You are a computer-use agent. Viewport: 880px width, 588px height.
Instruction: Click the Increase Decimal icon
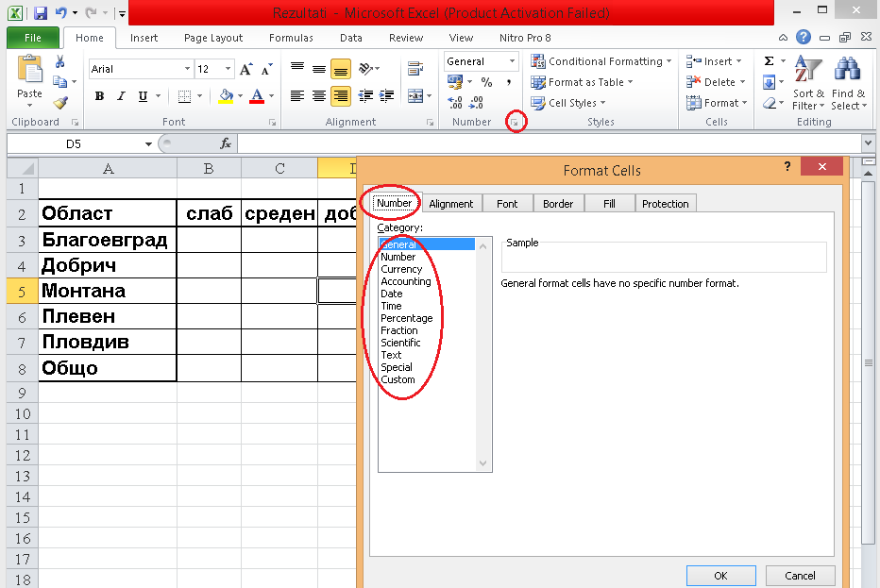pos(454,103)
